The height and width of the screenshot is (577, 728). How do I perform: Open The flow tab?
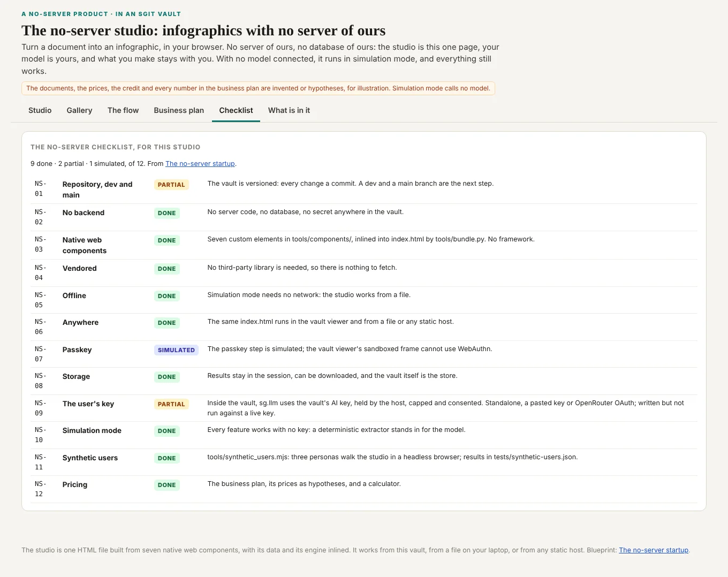pyautogui.click(x=123, y=110)
